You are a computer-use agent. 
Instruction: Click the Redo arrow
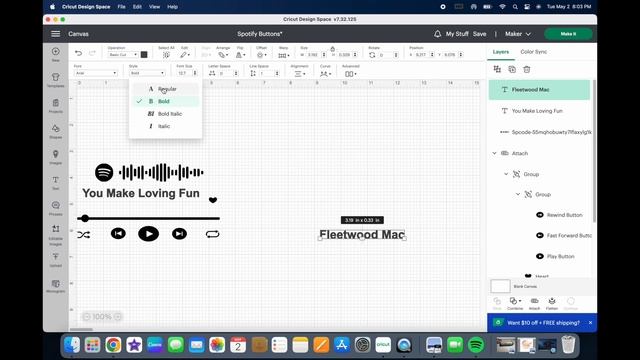pyautogui.click(x=92, y=53)
